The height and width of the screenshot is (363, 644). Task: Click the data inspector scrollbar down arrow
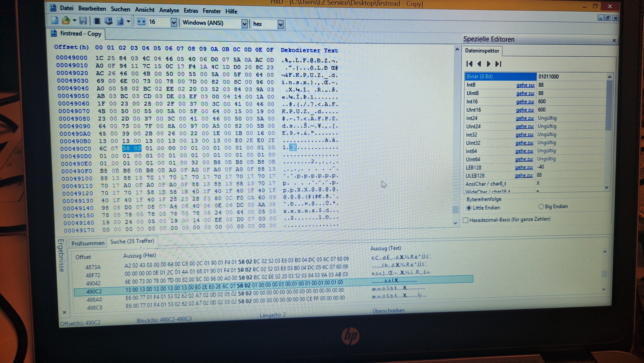607,187
